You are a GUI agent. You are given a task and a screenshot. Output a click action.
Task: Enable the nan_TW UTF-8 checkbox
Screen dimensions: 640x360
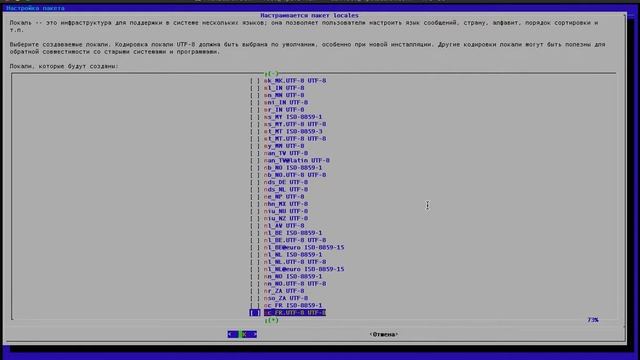[255, 153]
